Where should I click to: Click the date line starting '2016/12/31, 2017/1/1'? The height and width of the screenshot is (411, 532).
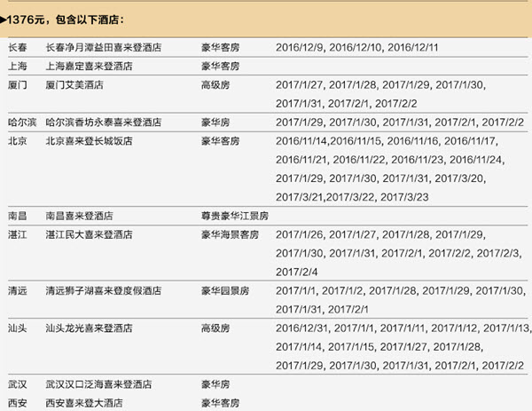point(403,328)
